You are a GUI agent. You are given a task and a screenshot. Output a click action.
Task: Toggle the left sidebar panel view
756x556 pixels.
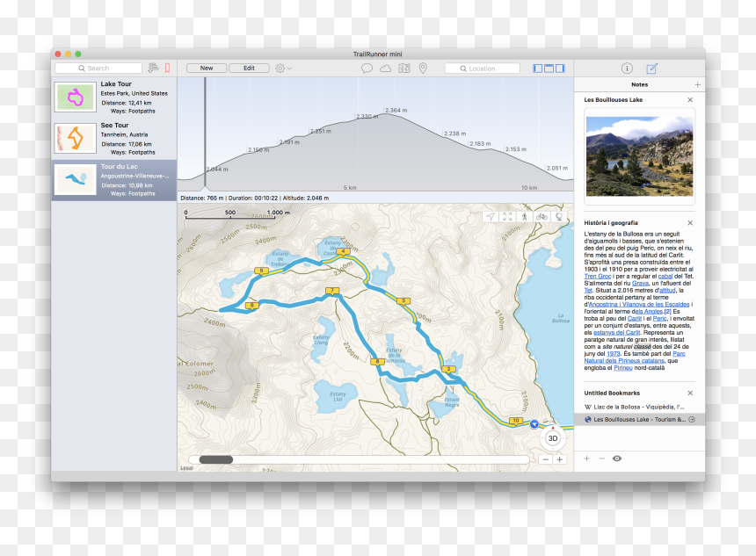coord(538,69)
